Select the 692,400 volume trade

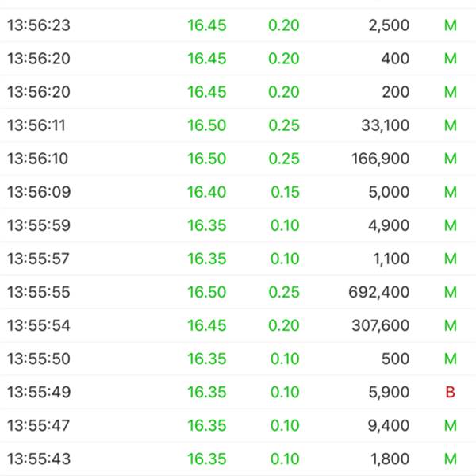pyautogui.click(x=238, y=292)
